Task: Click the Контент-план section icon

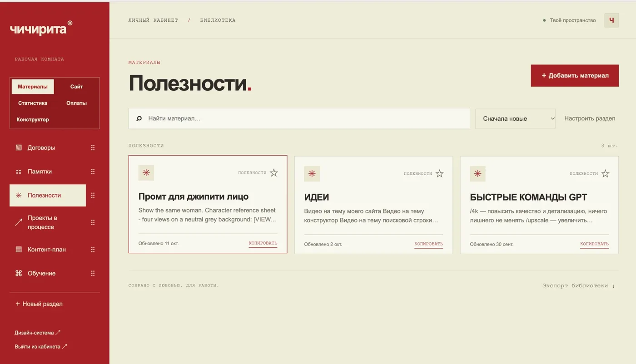Action: pyautogui.click(x=19, y=249)
